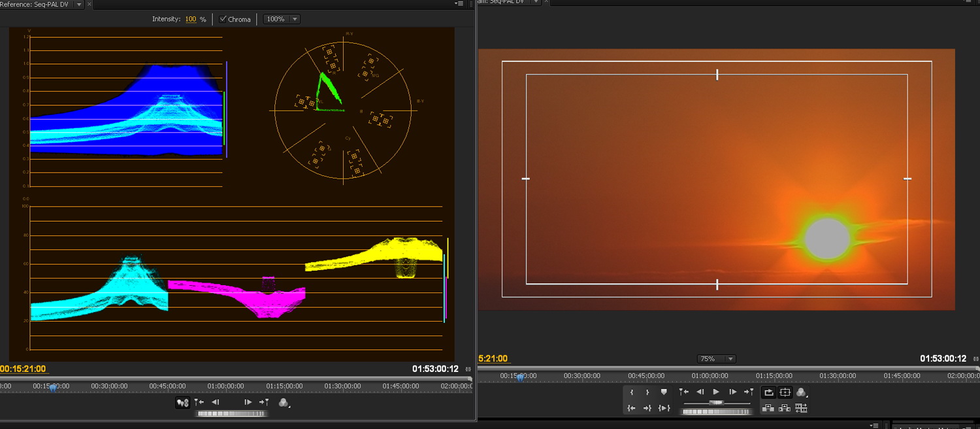
Task: Uncheck the Chroma checkbox
Action: click(x=223, y=19)
